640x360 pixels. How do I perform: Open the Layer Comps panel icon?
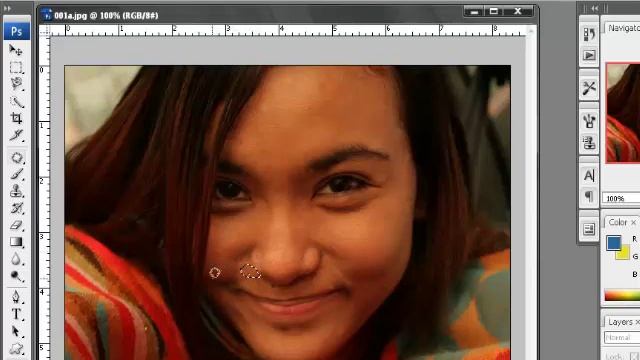[x=589, y=229]
